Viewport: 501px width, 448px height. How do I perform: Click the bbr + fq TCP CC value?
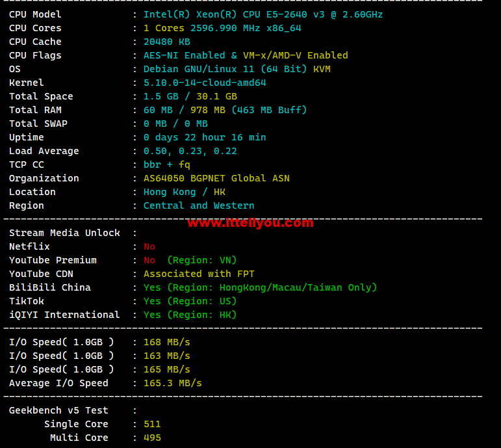coord(167,165)
